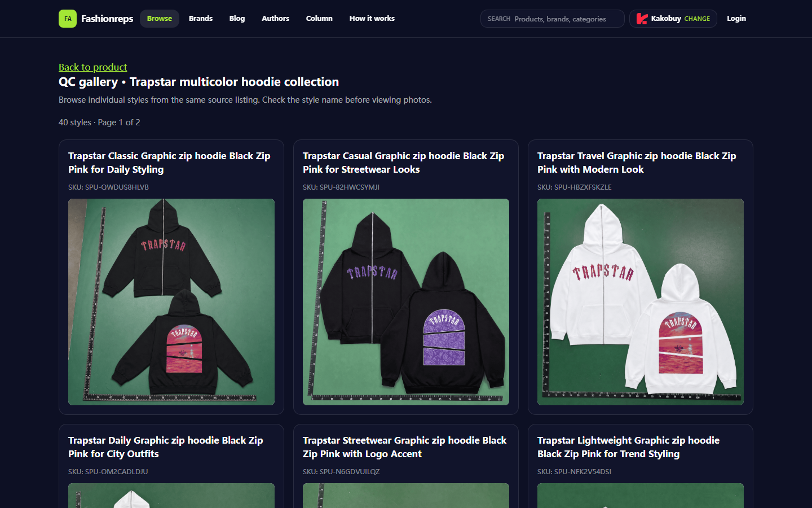
Task: Click the 40 styles · Page 1 of 2 text
Action: (99, 122)
